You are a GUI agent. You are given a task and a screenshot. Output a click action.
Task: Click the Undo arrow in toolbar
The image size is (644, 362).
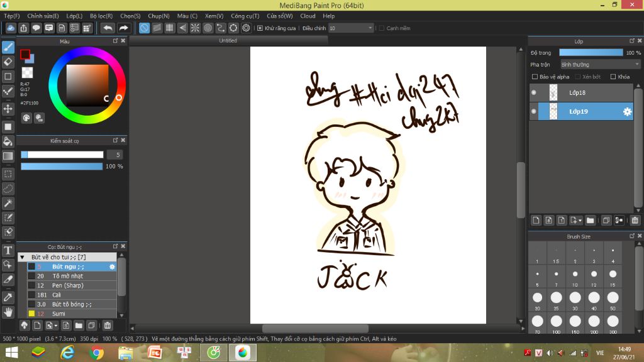tap(108, 28)
